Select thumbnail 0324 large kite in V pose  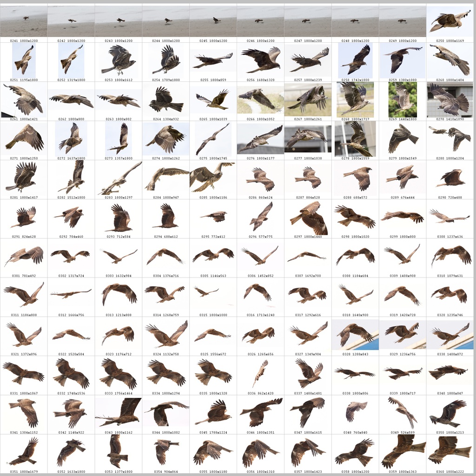[x=166, y=335]
